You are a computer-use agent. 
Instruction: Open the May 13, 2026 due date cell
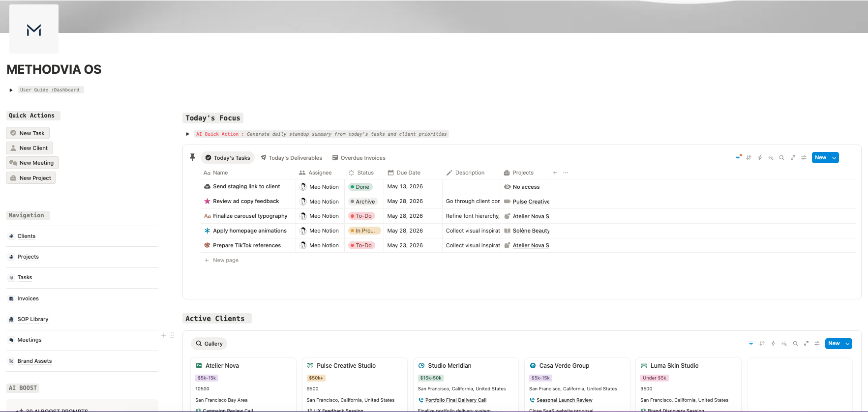click(x=405, y=186)
